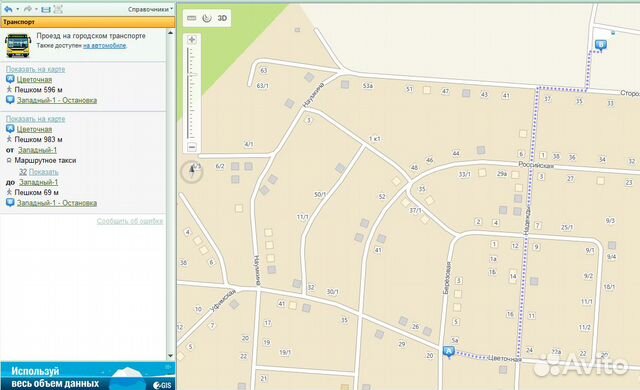This screenshot has height=390, width=640.
Task: Click the panel scrollbar down arrow
Action: 171,356
